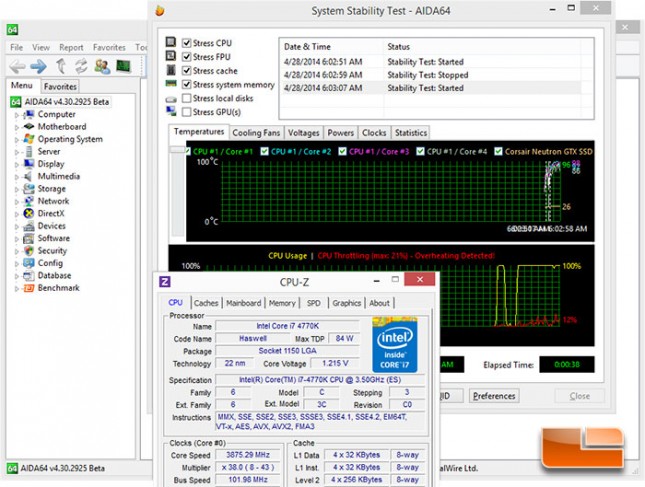Viewport: 645px width, 487px height.
Task: Click the Back arrow in AIDA64 toolbar
Action: point(18,66)
